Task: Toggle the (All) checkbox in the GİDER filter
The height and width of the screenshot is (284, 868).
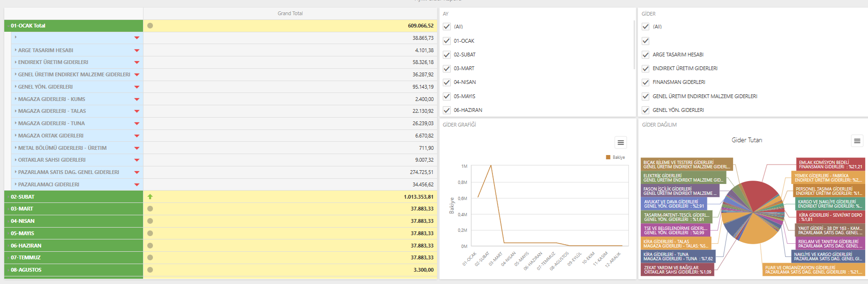Action: tap(645, 27)
